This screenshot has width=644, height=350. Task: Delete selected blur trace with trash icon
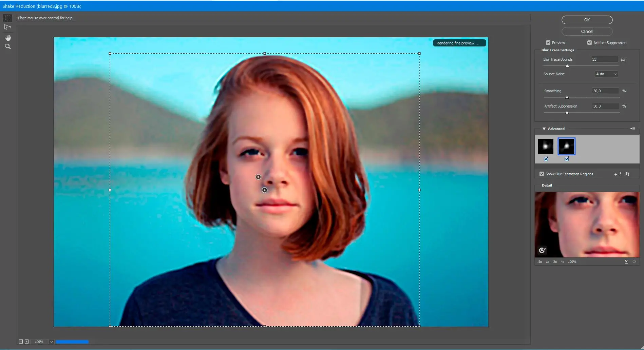[x=627, y=174]
